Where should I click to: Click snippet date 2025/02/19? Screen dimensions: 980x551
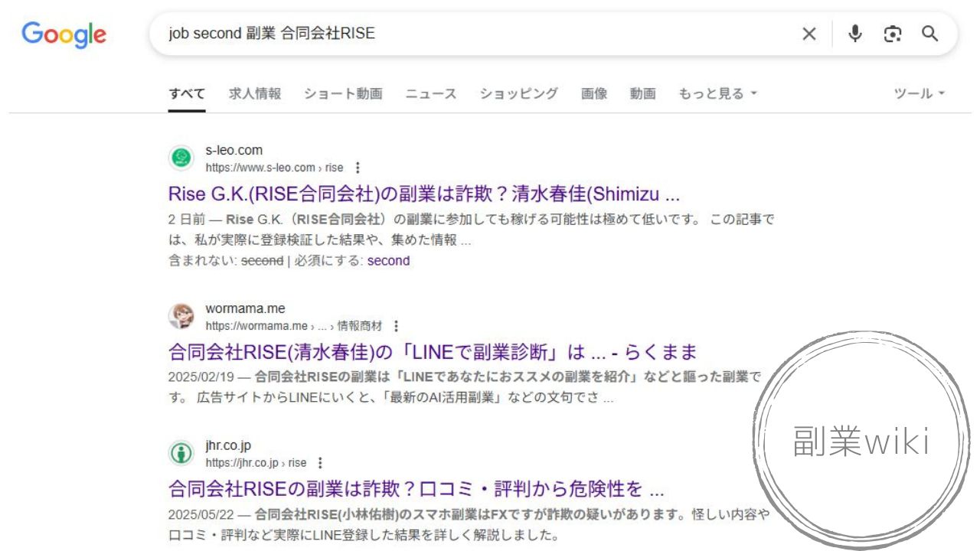pyautogui.click(x=202, y=377)
